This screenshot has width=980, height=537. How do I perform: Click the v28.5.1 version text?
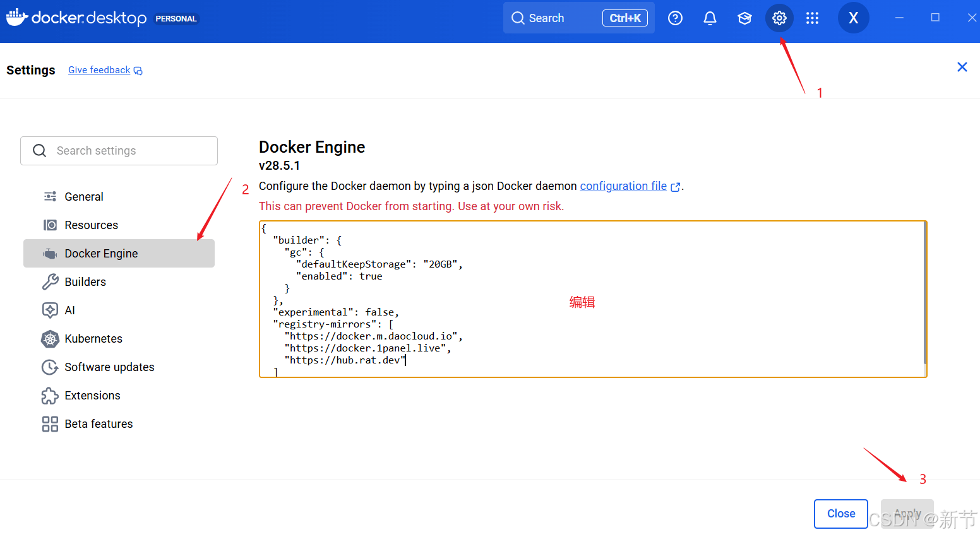point(279,166)
